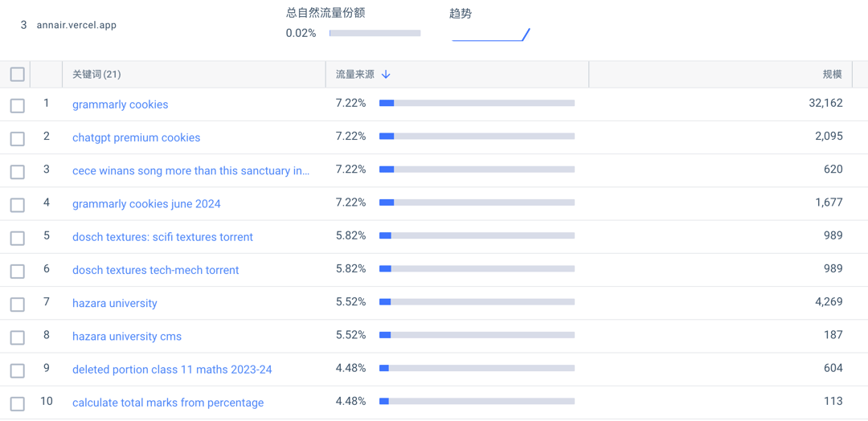Sort by the 规模 column header
The width and height of the screenshot is (868, 421).
click(x=832, y=75)
